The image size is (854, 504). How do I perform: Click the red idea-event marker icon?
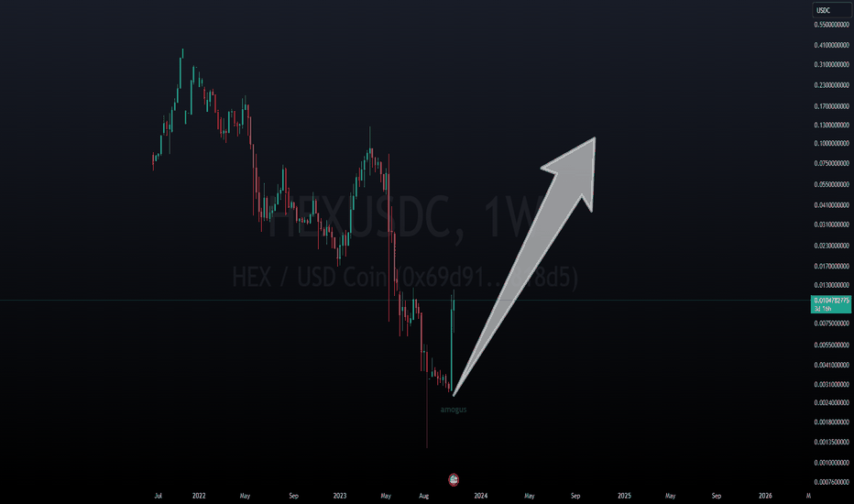(x=454, y=479)
